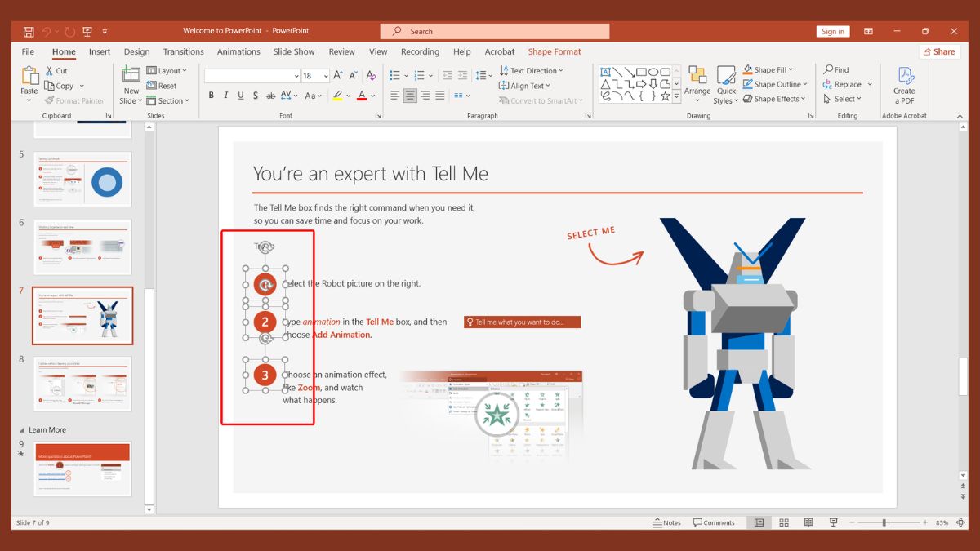
Task: Switch to Slide Sorter view
Action: (x=783, y=522)
